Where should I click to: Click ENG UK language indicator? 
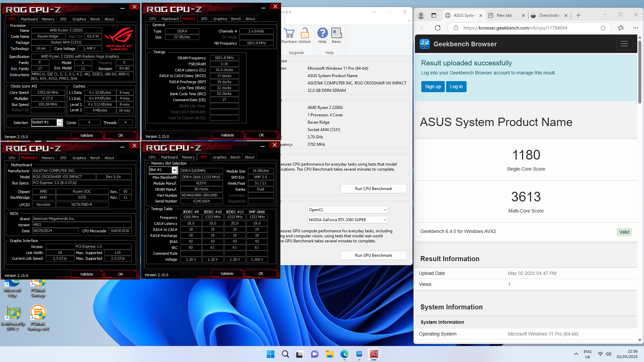coord(587,354)
